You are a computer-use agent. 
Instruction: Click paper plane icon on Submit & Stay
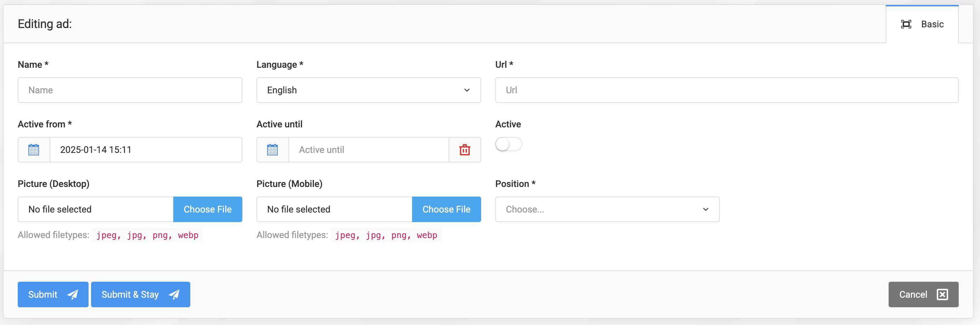[174, 294]
